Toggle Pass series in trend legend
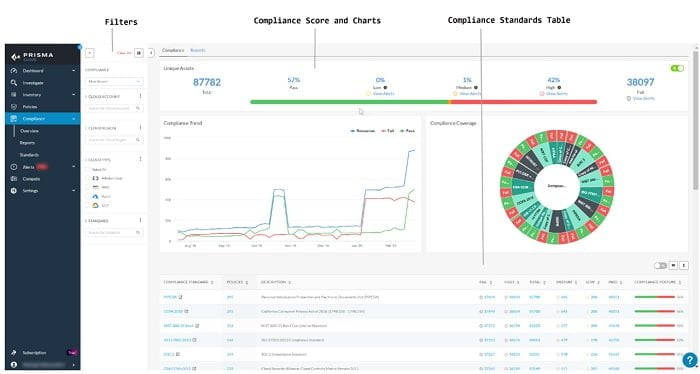The image size is (700, 374). pyautogui.click(x=407, y=131)
